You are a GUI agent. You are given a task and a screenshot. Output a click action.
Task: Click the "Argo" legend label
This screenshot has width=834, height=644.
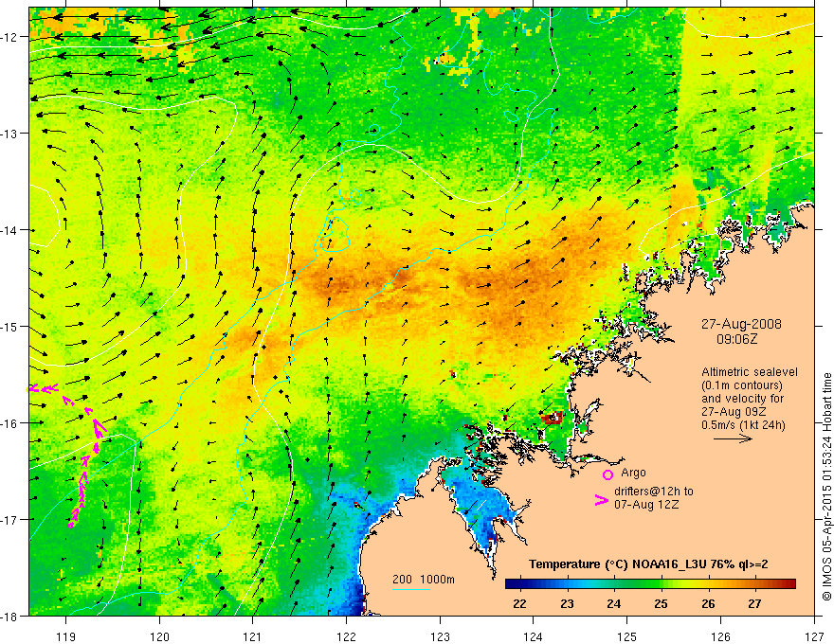coord(633,473)
